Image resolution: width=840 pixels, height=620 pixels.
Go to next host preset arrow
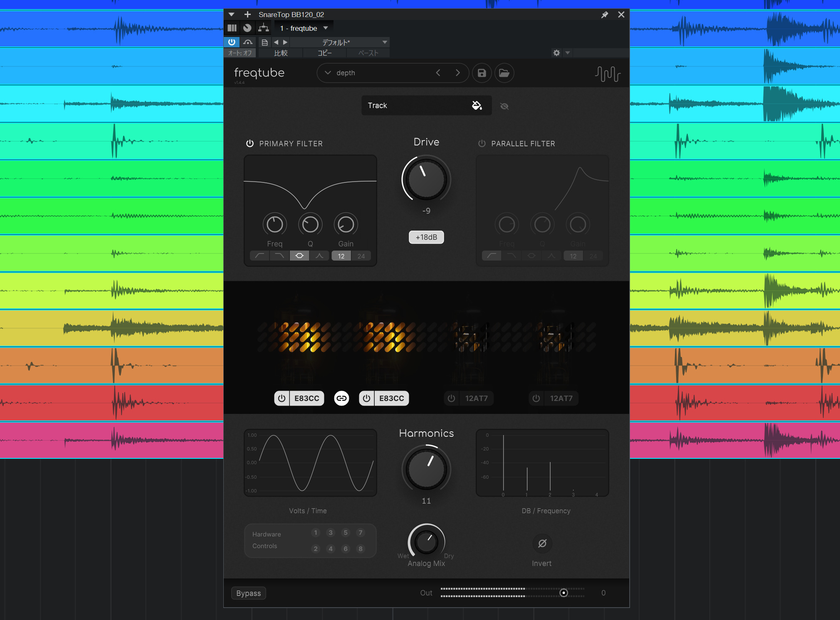click(285, 42)
